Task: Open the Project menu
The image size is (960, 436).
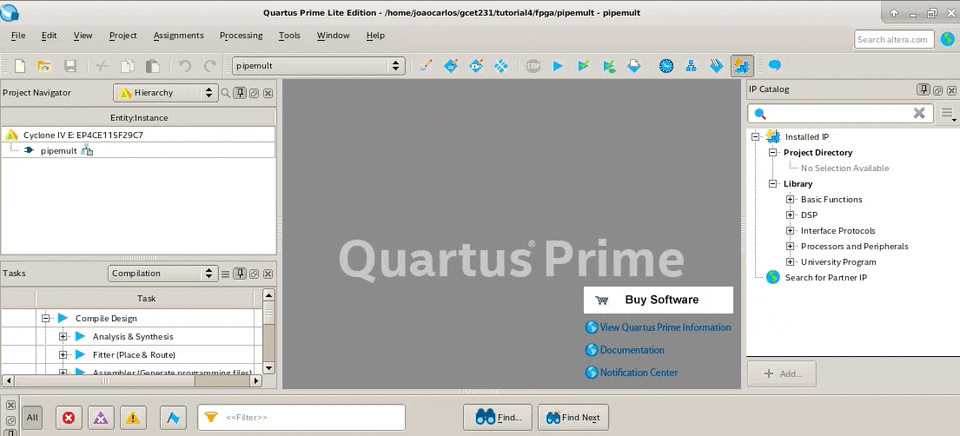Action: (x=123, y=36)
